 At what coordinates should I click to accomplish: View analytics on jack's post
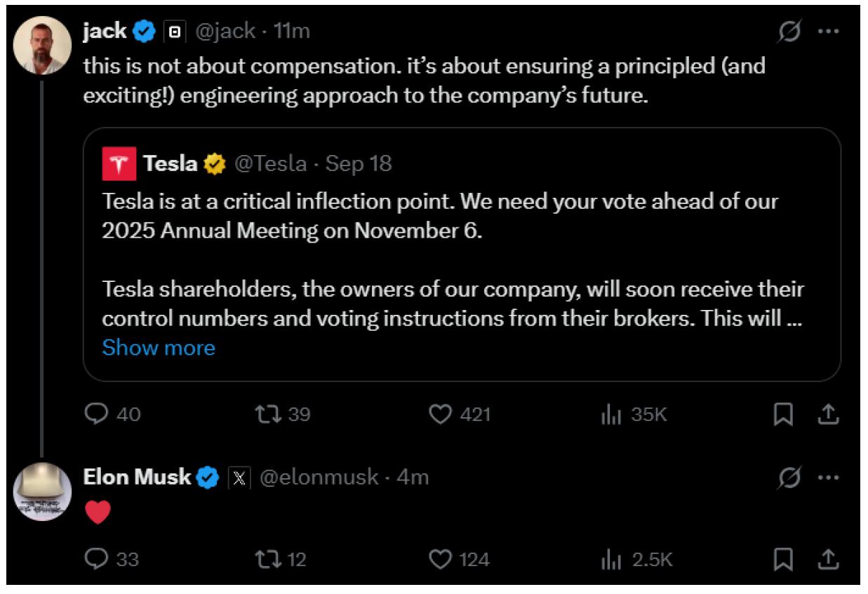tap(613, 415)
